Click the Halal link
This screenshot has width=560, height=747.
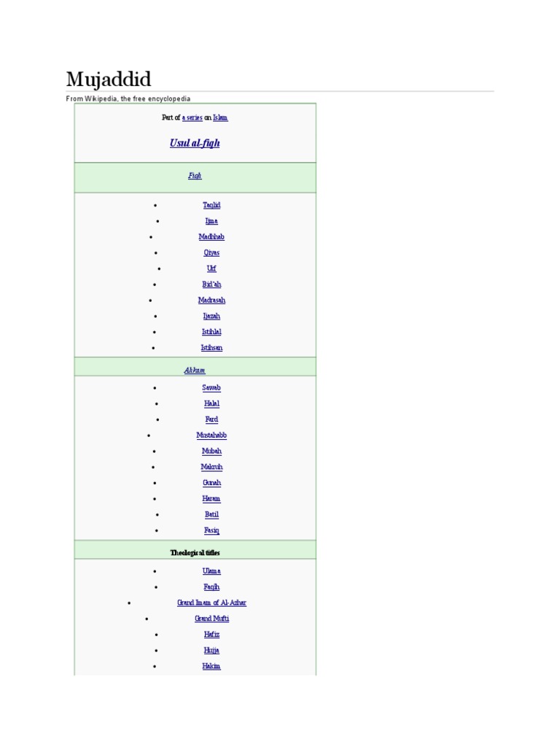tap(211, 403)
